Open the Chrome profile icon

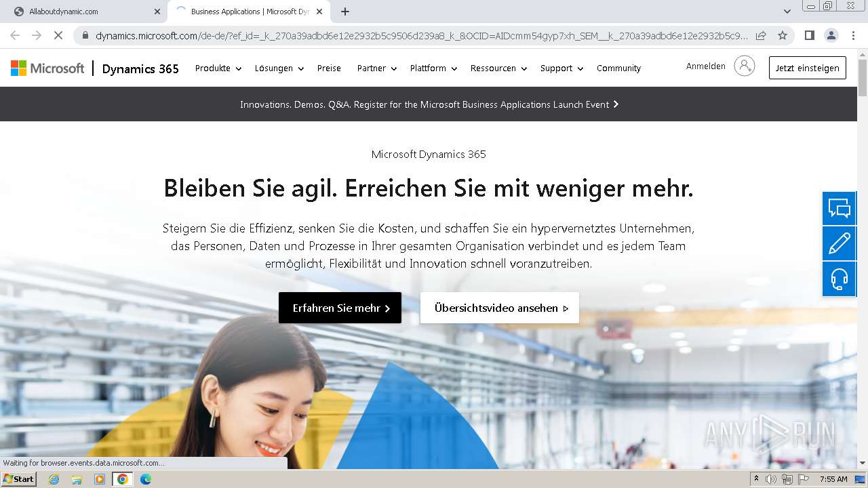click(831, 35)
